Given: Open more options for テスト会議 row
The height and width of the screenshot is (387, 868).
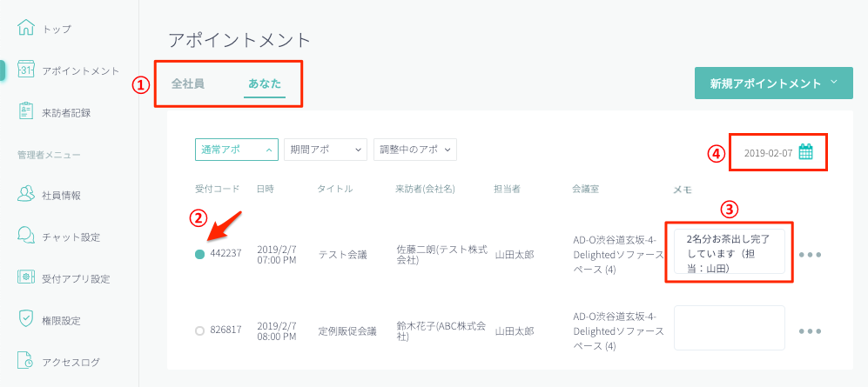Looking at the screenshot, I should [x=810, y=255].
